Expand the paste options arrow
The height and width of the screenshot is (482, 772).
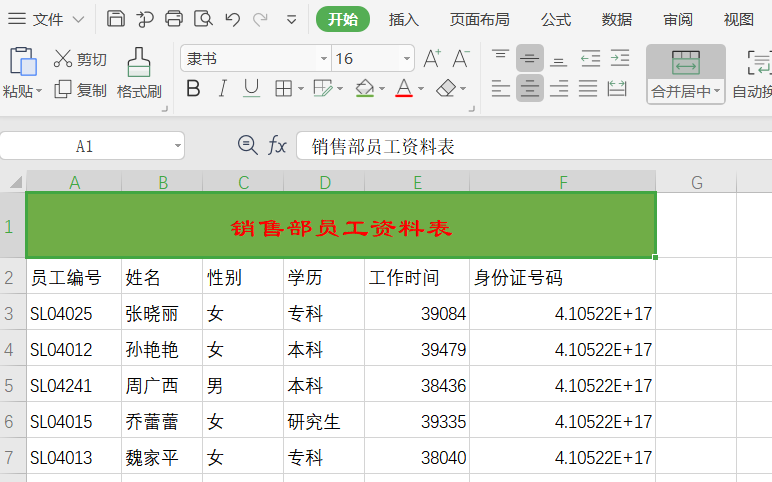coord(39,91)
